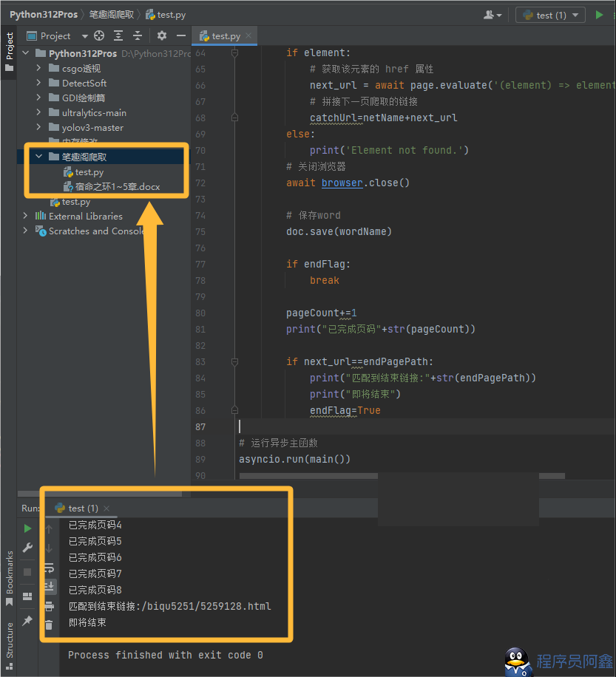This screenshot has height=677, width=616.
Task: Click the test.py breadcrumb in the navigation bar
Action: [x=166, y=15]
